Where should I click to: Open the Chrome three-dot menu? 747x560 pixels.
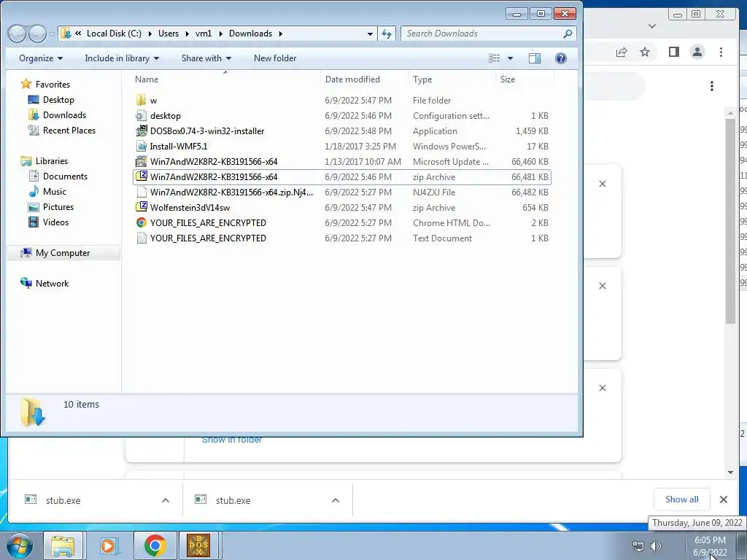(721, 52)
